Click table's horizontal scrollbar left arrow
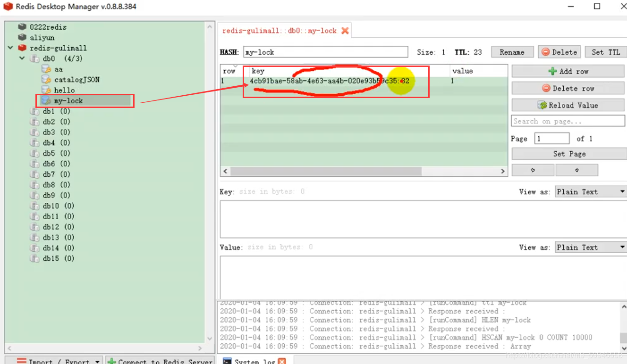This screenshot has width=627, height=364. click(x=225, y=172)
